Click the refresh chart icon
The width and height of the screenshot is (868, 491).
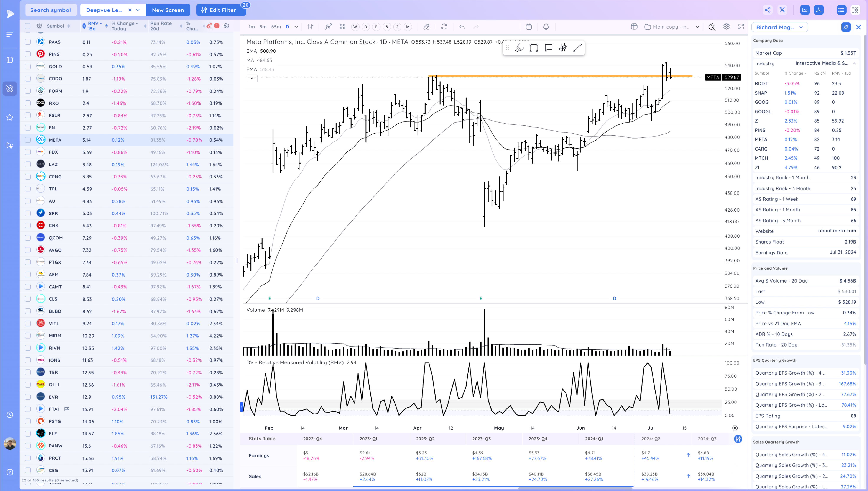444,27
